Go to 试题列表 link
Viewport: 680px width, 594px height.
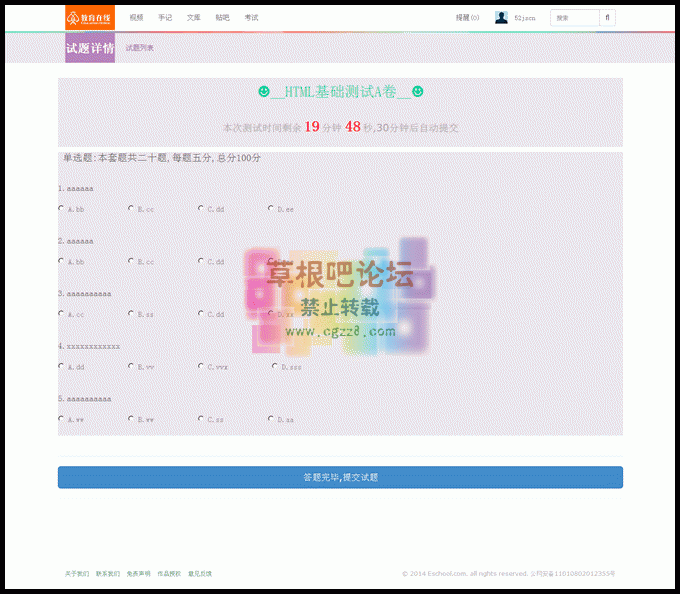(x=140, y=48)
